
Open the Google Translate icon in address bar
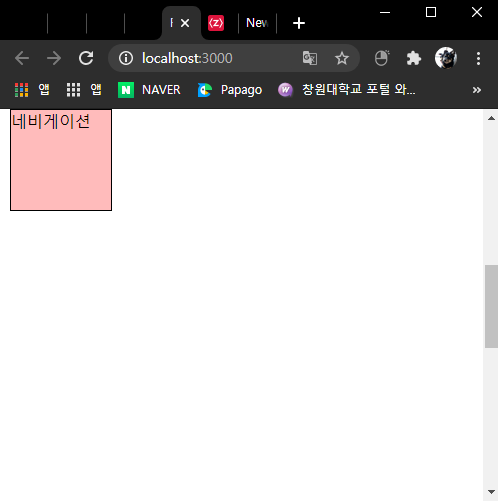[x=310, y=58]
